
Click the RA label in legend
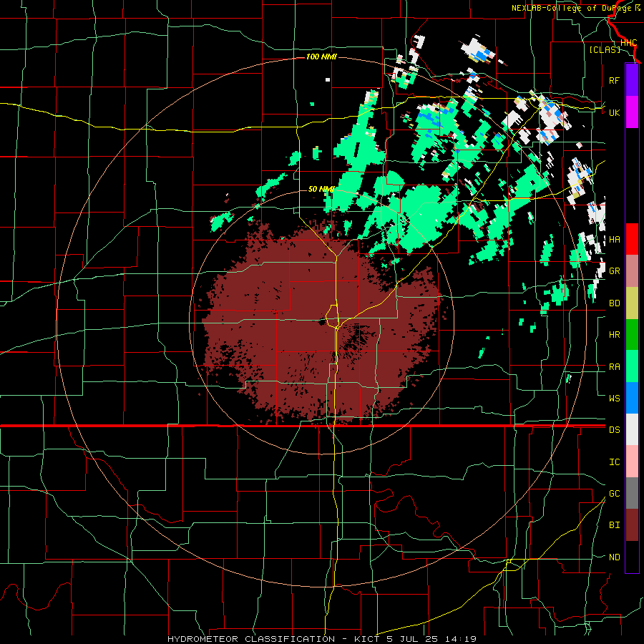tap(614, 366)
